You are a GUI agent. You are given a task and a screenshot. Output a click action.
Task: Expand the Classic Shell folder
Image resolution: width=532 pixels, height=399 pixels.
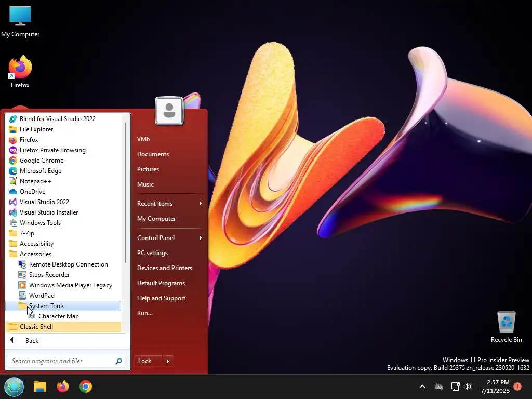63,327
